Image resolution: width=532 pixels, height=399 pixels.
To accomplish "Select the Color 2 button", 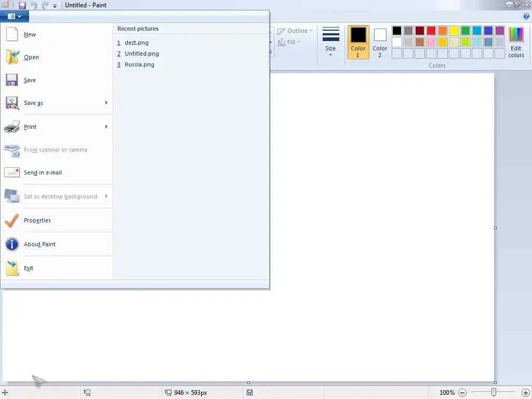I will coord(380,42).
